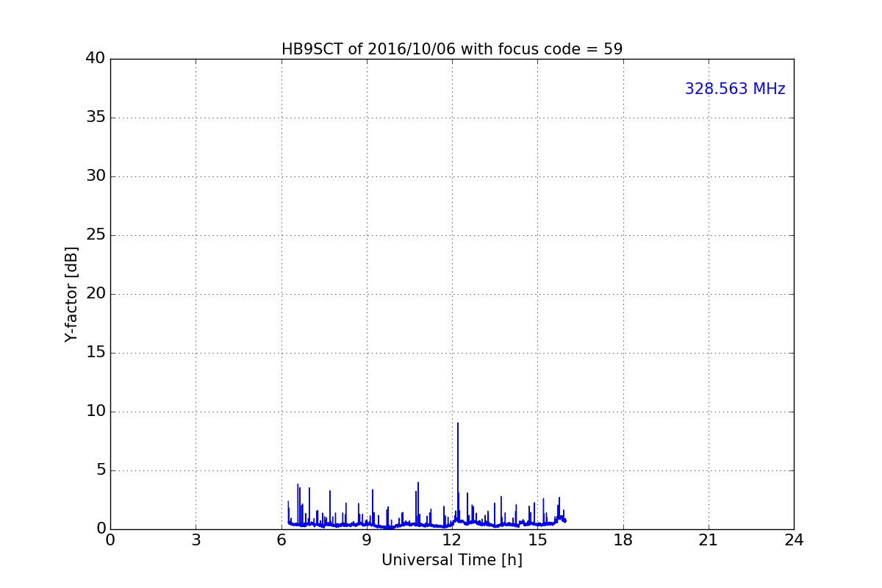Click the x-axis tick label "18"
Screen dimensions: 882x588
point(623,539)
